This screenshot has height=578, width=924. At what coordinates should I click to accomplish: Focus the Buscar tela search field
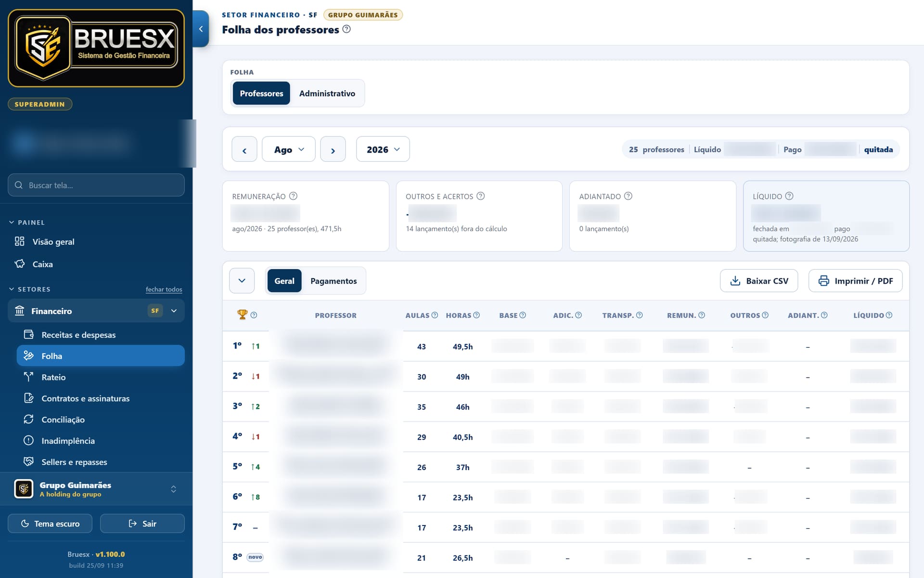click(x=96, y=185)
